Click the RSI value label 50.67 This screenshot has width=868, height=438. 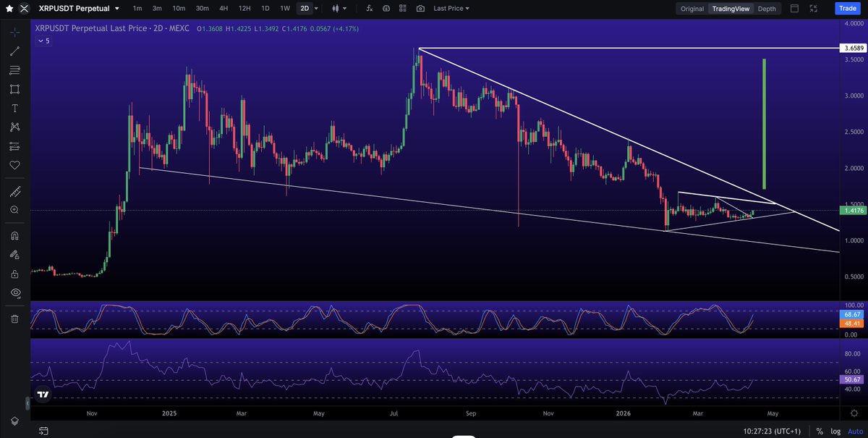click(852, 379)
